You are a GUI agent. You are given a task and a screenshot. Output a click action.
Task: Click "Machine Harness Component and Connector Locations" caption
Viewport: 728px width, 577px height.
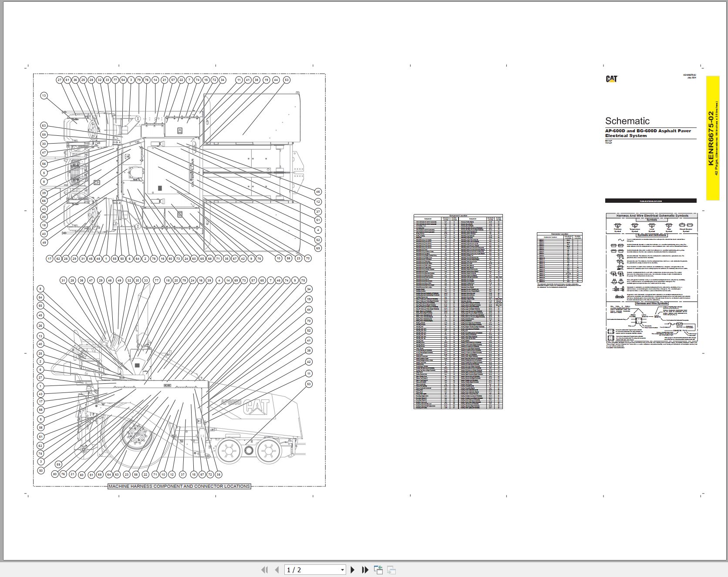[x=179, y=486]
